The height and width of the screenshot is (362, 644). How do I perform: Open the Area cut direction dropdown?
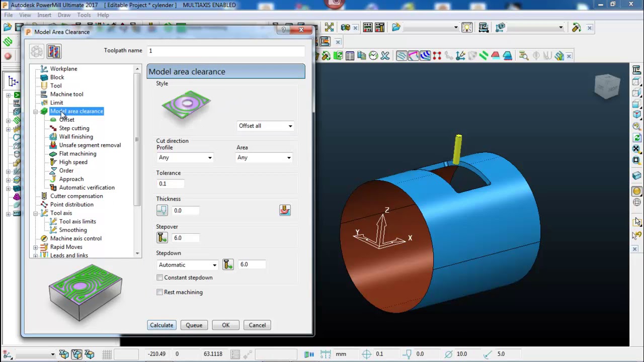(265, 158)
